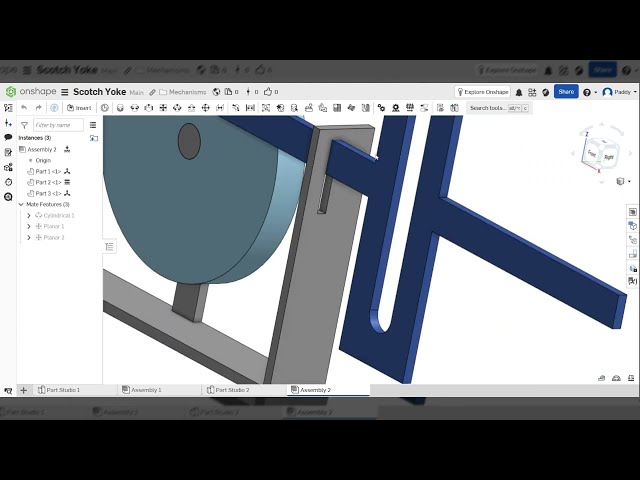Select the Slider mate tool
Image resolution: width=640 pixels, height=480 pixels.
pos(149,108)
